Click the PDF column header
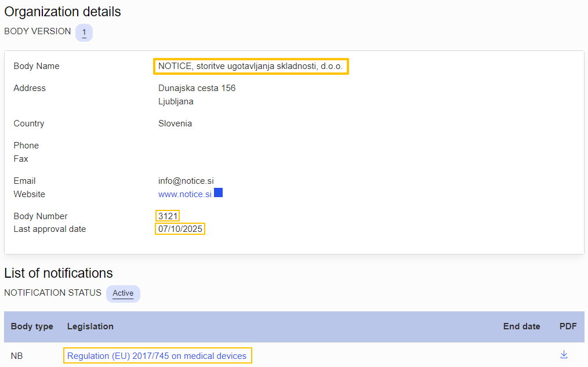Screen dimensions: 588x367 pos(568,326)
